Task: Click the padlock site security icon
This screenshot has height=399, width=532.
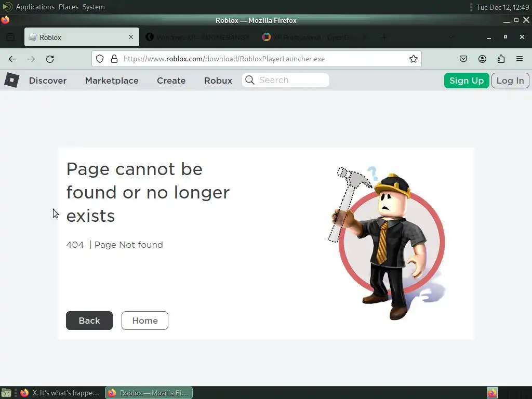Action: pyautogui.click(x=114, y=59)
